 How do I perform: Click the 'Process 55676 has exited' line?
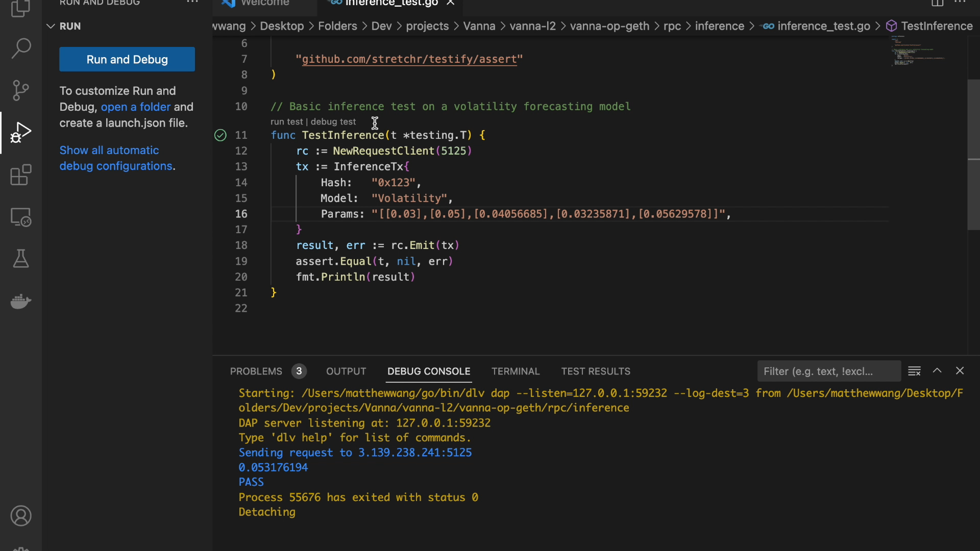(x=358, y=497)
